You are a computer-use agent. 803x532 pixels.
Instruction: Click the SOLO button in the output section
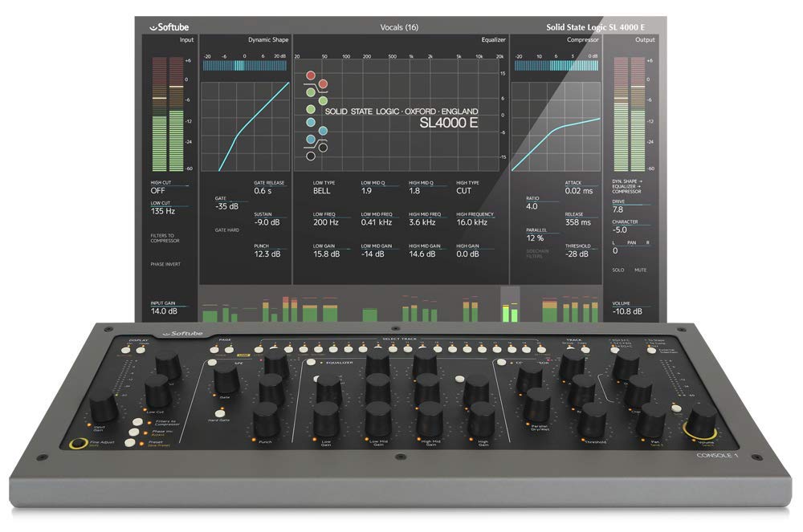(618, 270)
